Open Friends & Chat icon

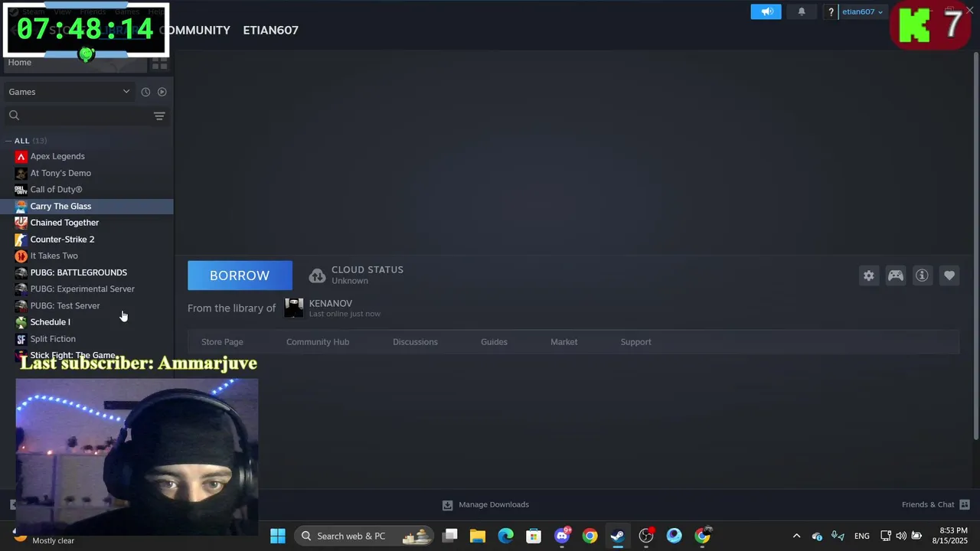(x=965, y=505)
